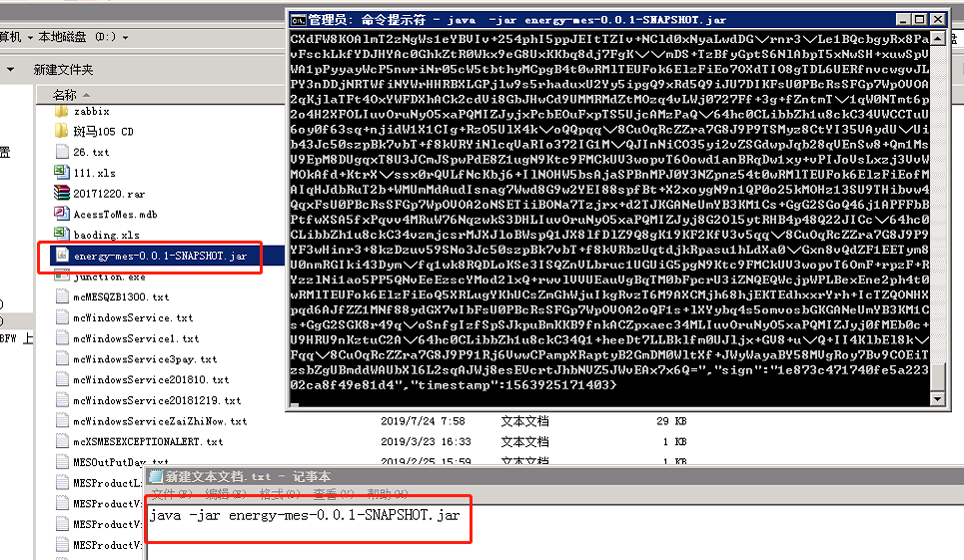Click the 2019/3/23 16:33 modified date
964x560 pixels.
(426, 441)
